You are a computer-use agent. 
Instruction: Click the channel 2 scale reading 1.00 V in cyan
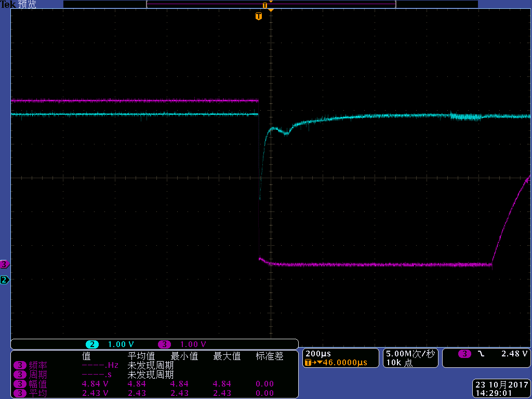pos(121,344)
